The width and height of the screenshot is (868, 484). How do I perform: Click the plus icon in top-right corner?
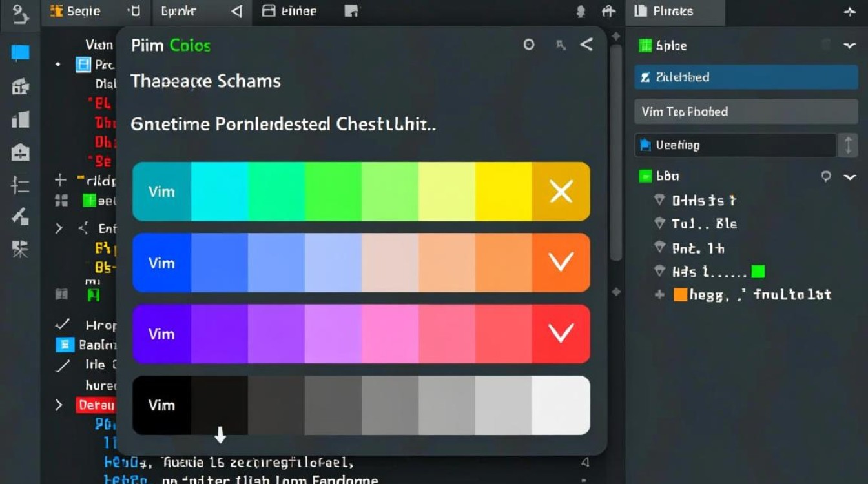point(849,12)
